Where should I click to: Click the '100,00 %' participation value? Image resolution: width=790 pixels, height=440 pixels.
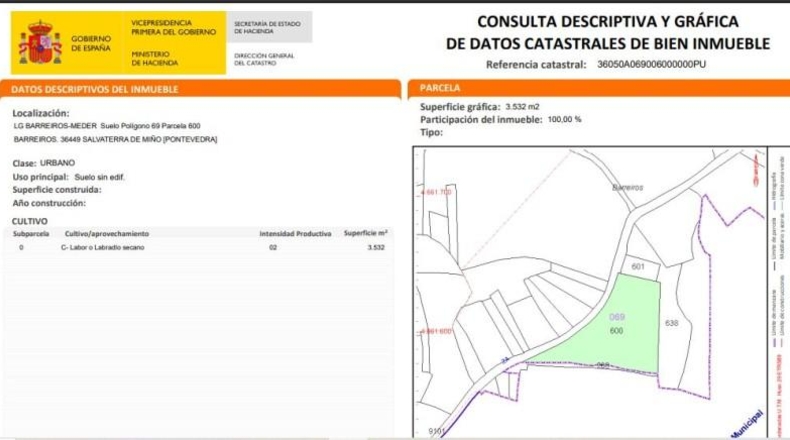[564, 119]
